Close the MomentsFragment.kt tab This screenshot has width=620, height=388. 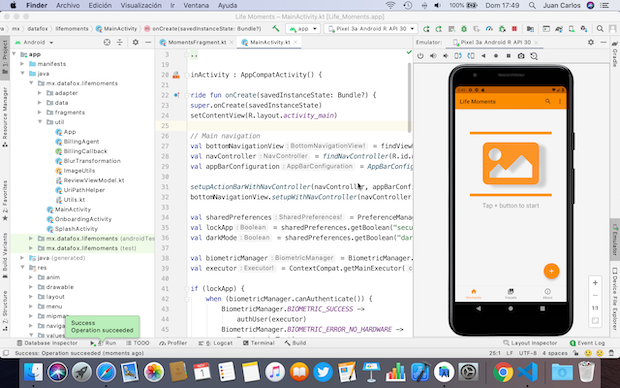pyautogui.click(x=232, y=42)
